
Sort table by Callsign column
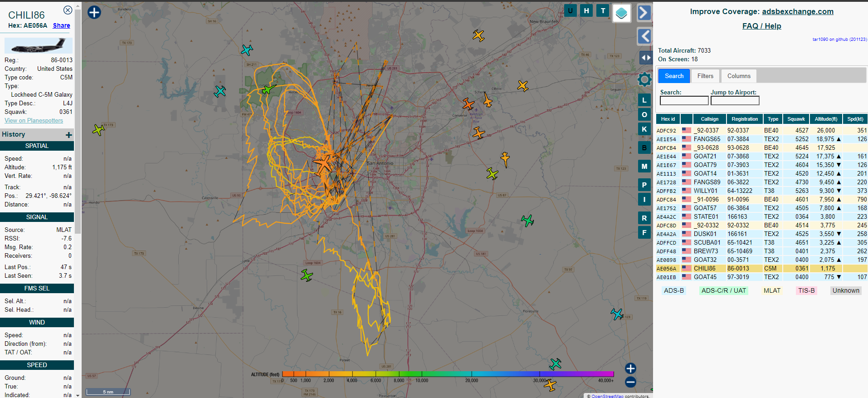[710, 119]
